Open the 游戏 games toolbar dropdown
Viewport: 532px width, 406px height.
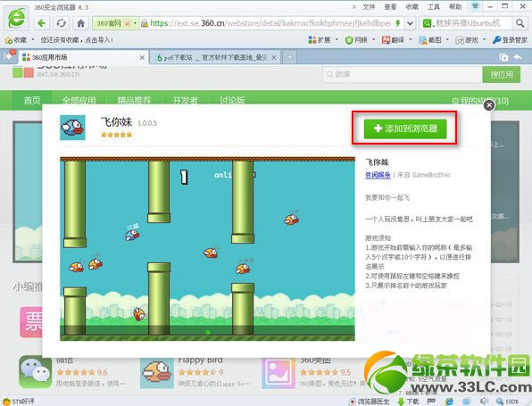coord(484,39)
